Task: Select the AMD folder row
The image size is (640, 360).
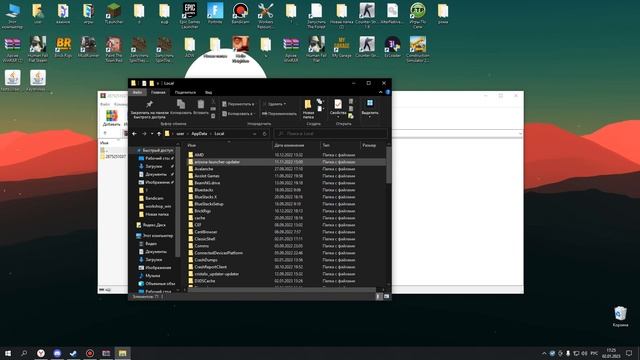Action: (286, 155)
